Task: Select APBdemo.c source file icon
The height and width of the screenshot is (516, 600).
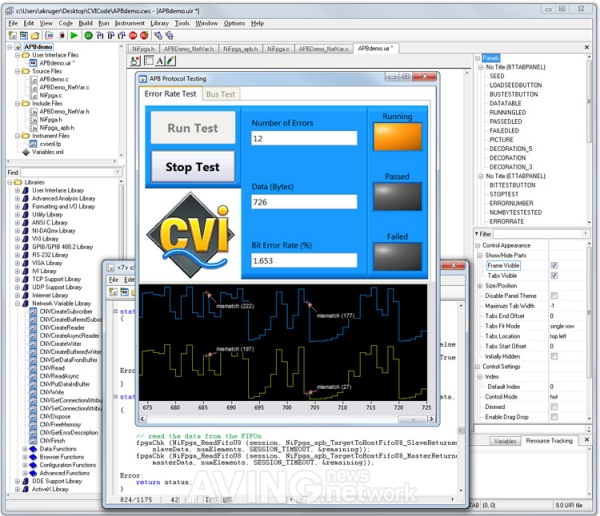Action: 34,79
